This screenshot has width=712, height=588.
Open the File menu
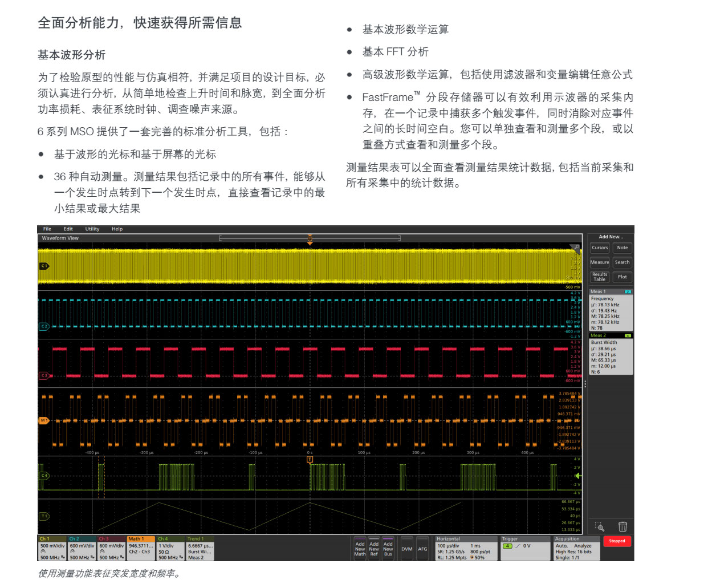pos(47,229)
